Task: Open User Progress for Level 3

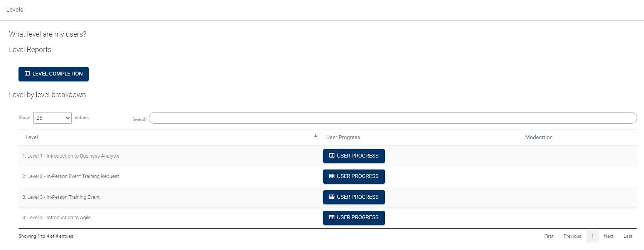Action: pyautogui.click(x=354, y=197)
